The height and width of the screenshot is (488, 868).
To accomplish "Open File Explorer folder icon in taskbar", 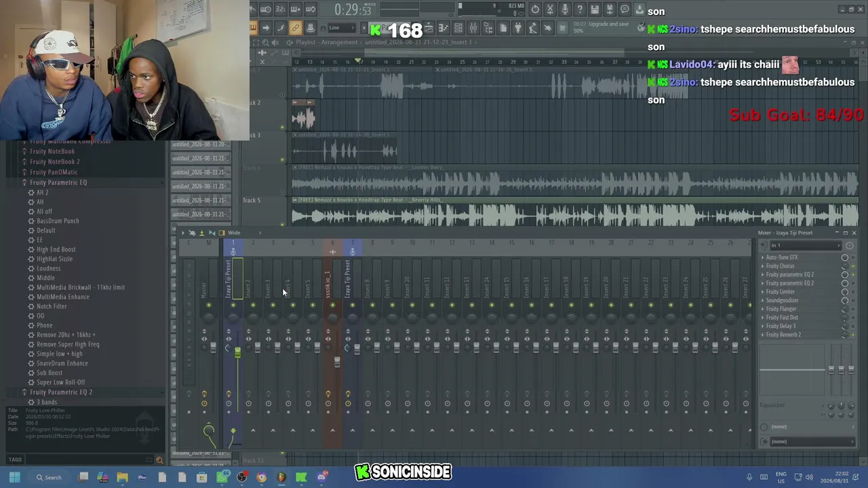I will (x=122, y=477).
